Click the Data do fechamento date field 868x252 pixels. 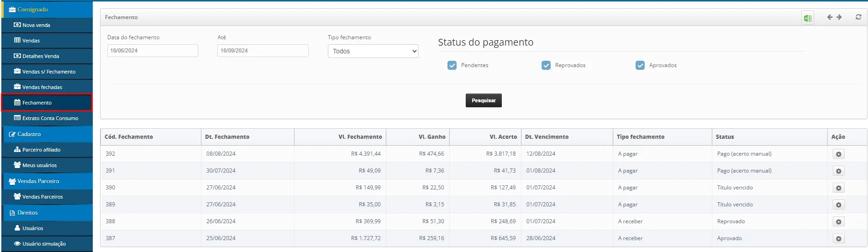(153, 51)
